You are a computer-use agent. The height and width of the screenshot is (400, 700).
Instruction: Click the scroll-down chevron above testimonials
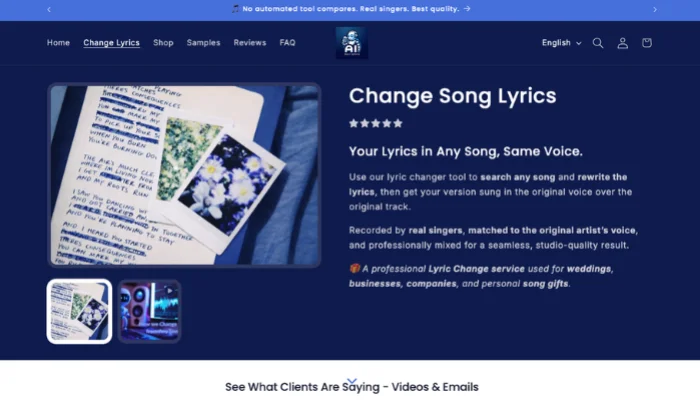[352, 381]
